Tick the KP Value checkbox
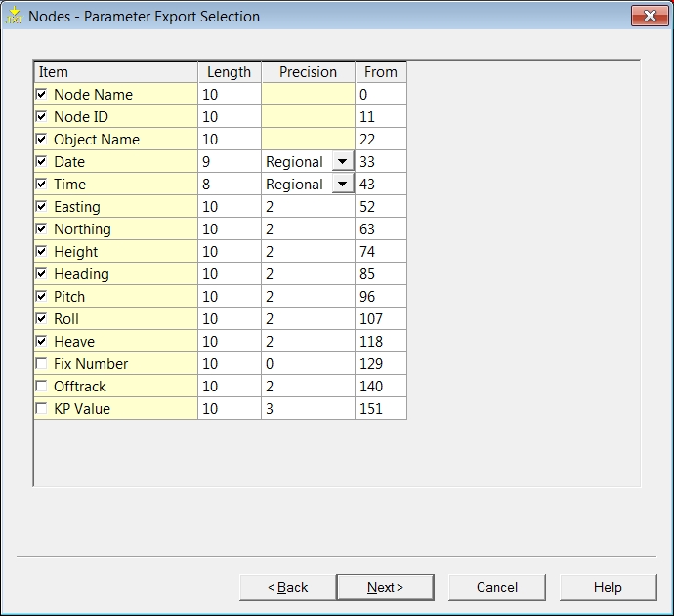The image size is (674, 616). point(41,409)
